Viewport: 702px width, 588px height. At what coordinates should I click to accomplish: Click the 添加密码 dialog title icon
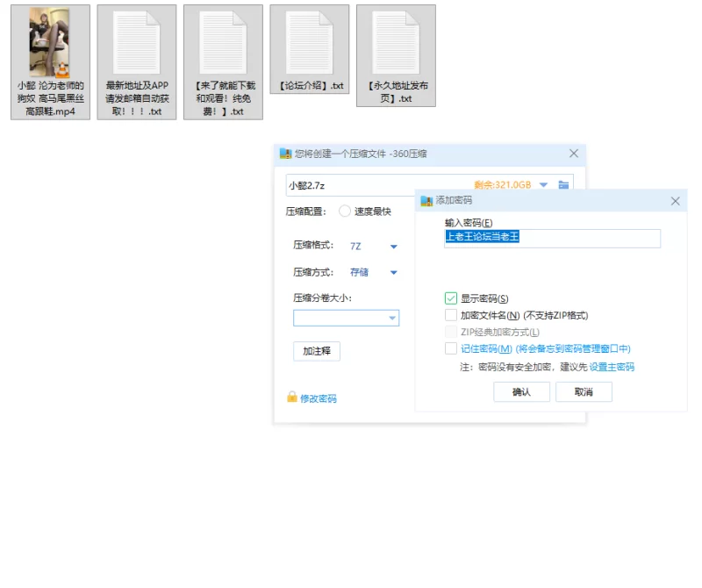426,201
